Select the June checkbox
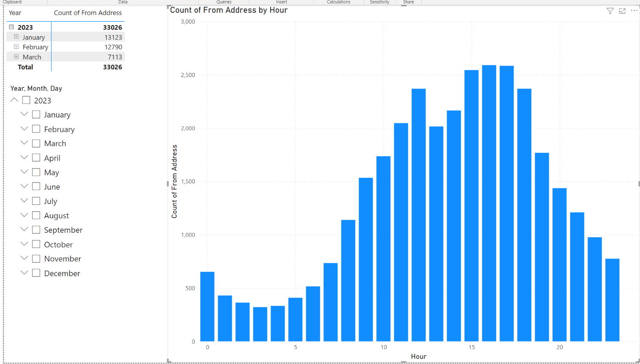The height and width of the screenshot is (364, 640). click(x=36, y=187)
